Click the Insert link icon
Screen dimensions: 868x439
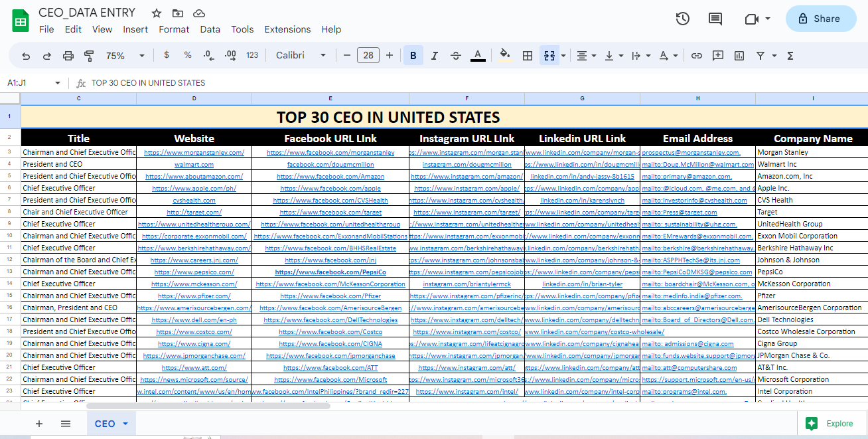click(x=696, y=56)
